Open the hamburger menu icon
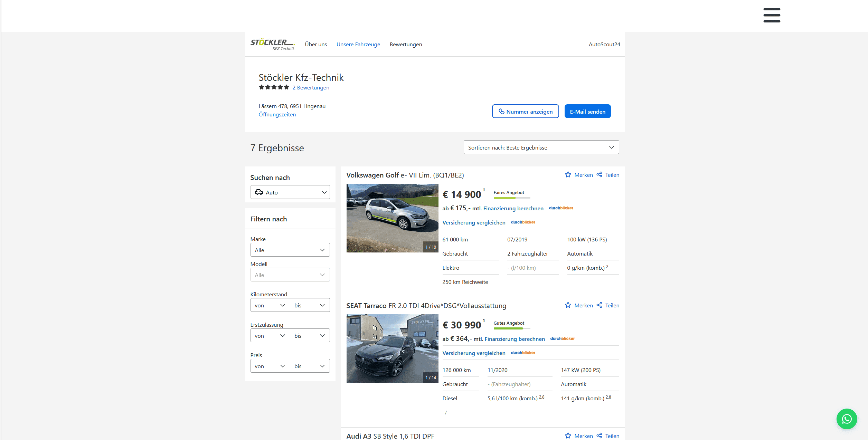Image resolution: width=868 pixels, height=440 pixels. click(772, 15)
